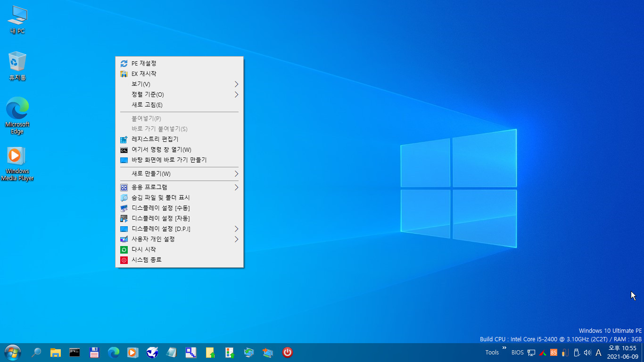Open the Tools toolbar label
The height and width of the screenshot is (362, 644).
492,353
